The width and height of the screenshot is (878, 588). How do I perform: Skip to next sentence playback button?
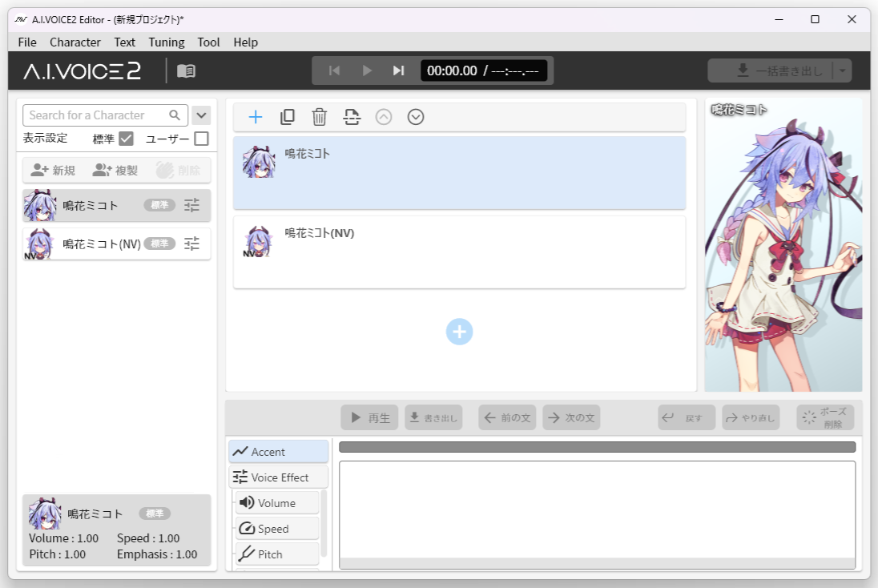pyautogui.click(x=398, y=70)
